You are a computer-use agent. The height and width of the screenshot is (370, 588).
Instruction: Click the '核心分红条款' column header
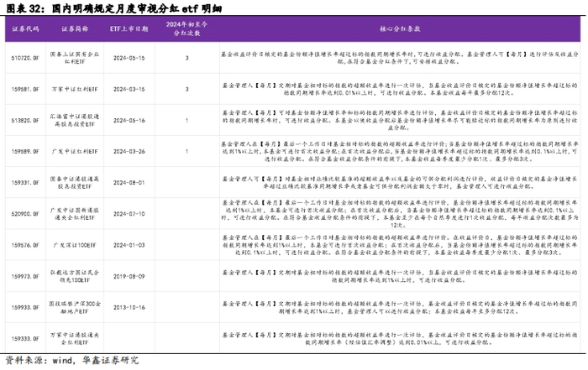[x=400, y=29]
